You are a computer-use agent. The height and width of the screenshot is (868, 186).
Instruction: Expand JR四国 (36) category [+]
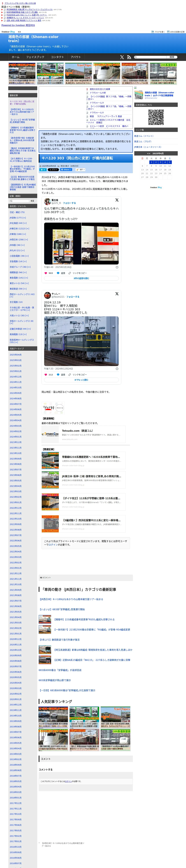(x=23, y=245)
